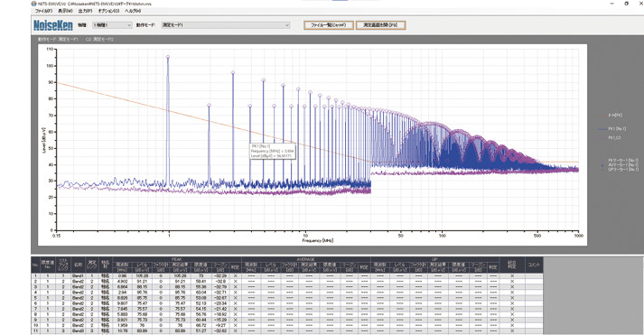The image size is (644, 335).
Task: Click the 名称 column header
Action: click(x=78, y=265)
